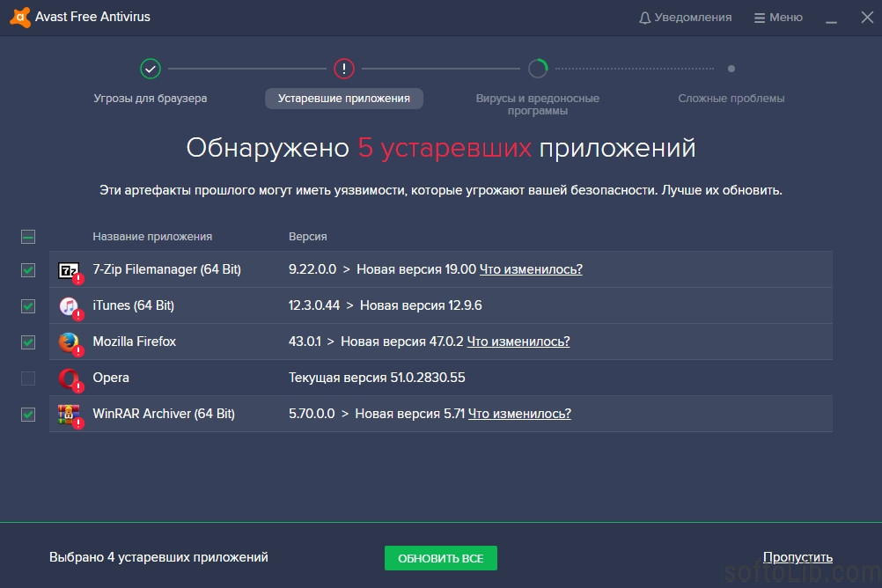Click the dot step for Сложные проблемы

731,69
